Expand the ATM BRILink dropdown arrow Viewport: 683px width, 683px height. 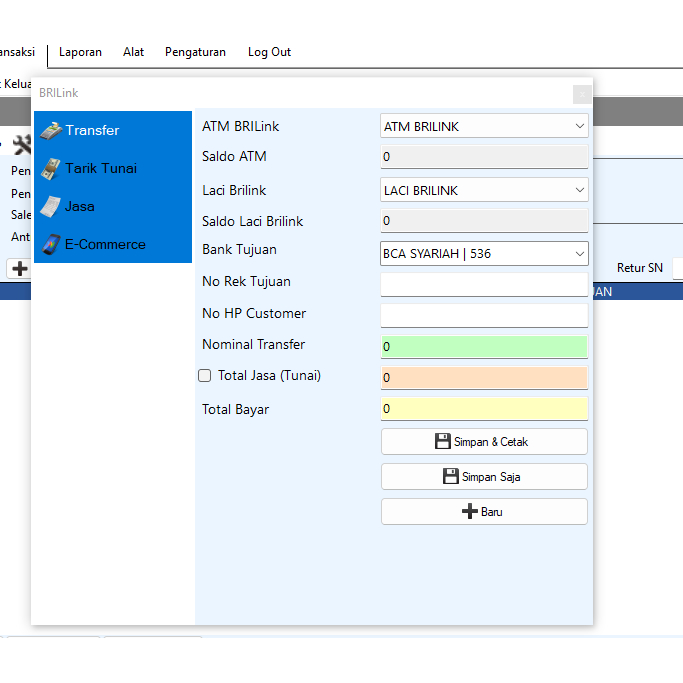(x=579, y=126)
